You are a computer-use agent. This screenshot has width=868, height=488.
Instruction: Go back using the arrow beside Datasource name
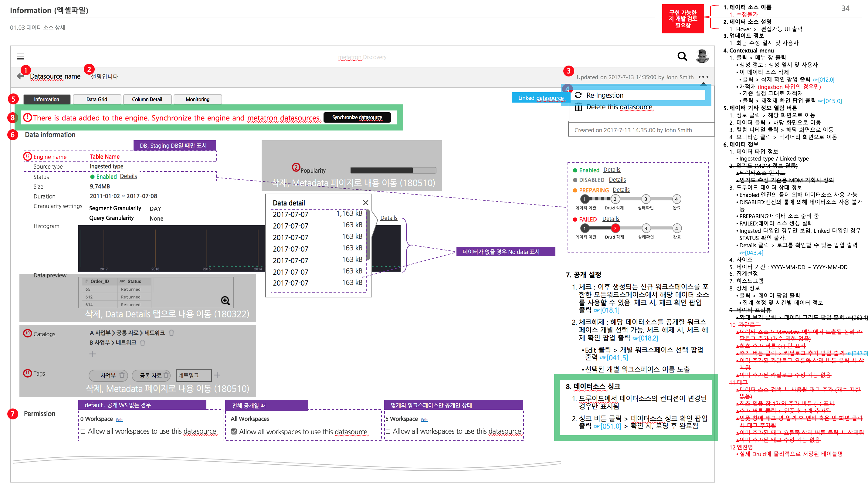point(21,76)
